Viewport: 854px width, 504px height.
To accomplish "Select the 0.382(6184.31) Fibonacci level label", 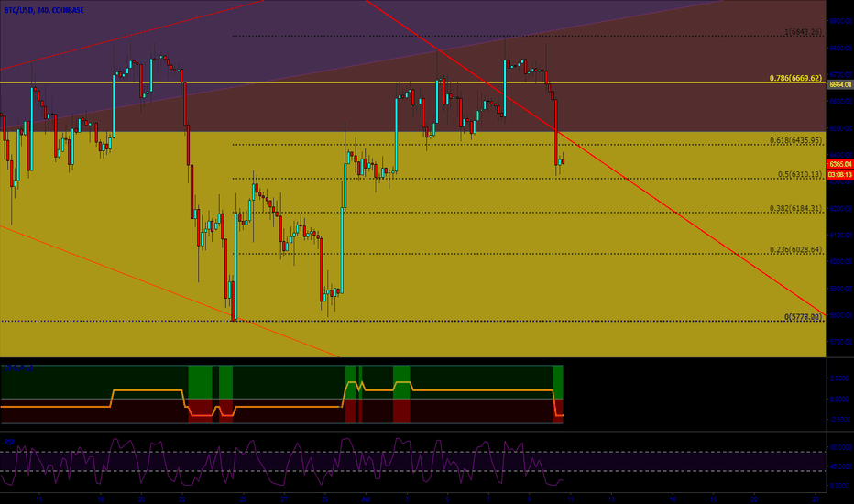I will (795, 208).
